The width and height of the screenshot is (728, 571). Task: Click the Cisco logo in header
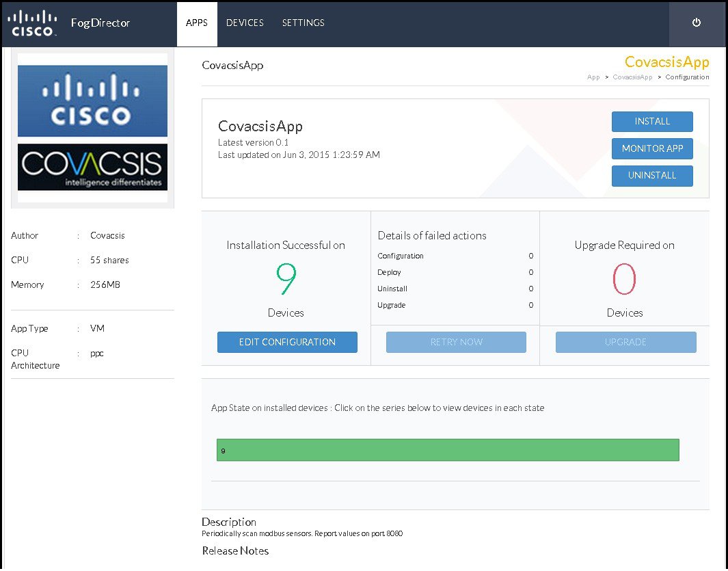point(33,23)
